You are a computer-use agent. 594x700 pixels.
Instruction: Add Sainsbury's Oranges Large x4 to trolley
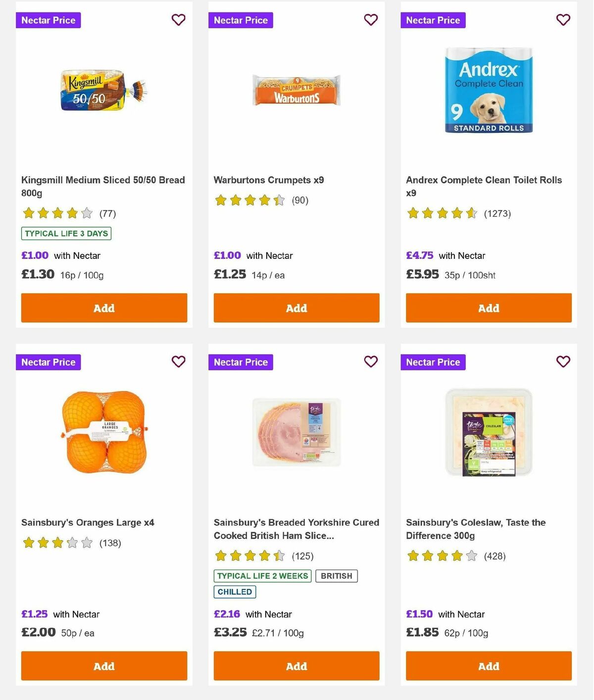[104, 666]
